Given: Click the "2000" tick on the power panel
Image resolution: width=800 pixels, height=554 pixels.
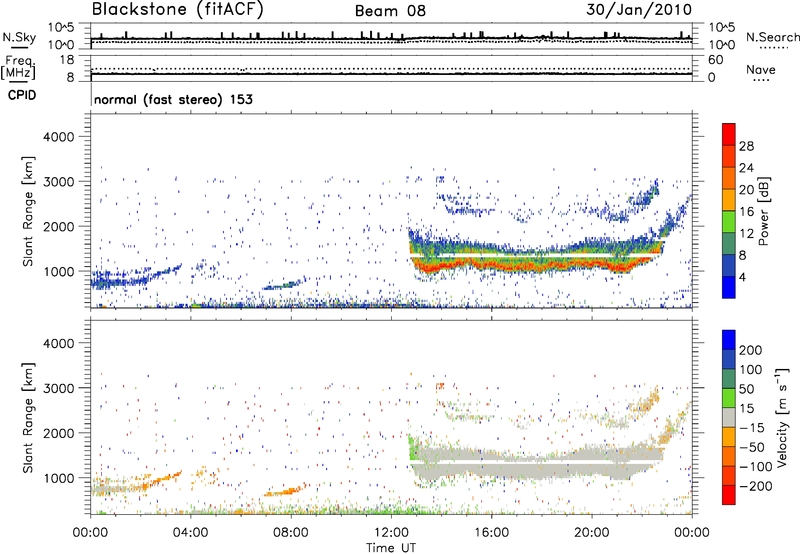Looking at the screenshot, I should tap(58, 226).
